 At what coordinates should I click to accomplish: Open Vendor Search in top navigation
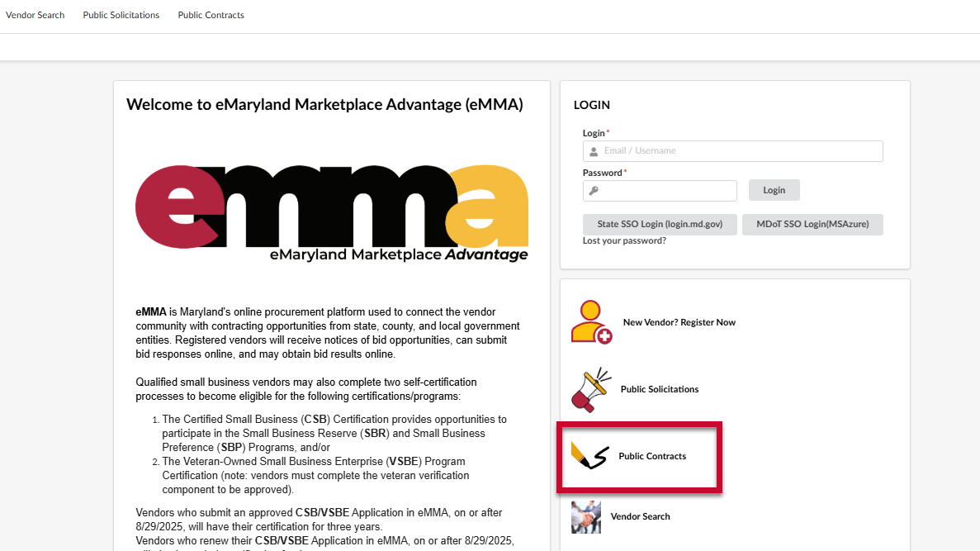[35, 15]
